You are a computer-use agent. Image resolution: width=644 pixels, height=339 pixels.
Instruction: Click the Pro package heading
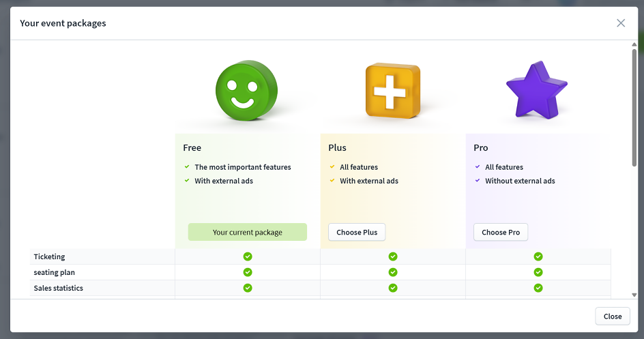tap(481, 147)
